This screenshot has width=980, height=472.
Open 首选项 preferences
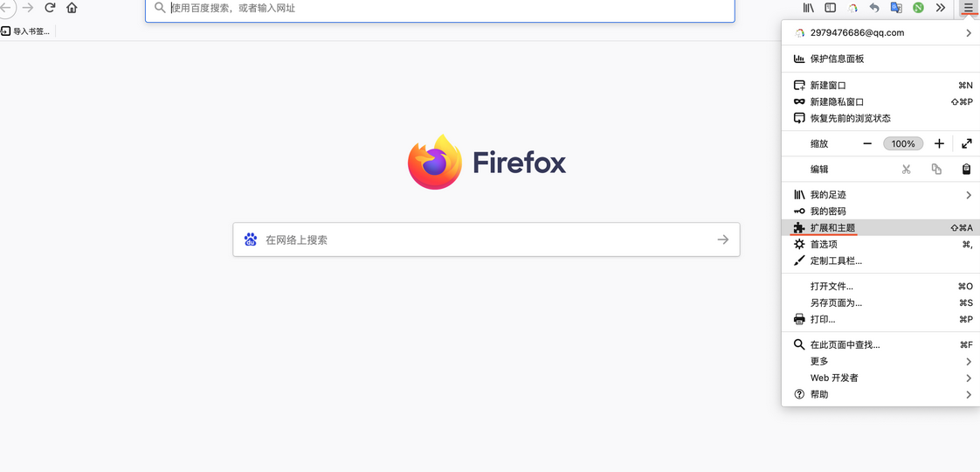pos(880,245)
